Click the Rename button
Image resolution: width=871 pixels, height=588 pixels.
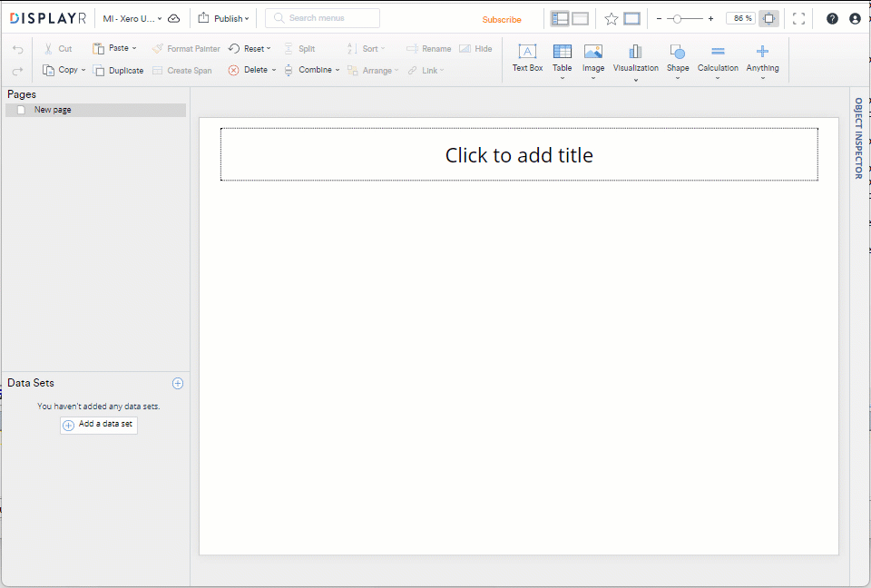pyautogui.click(x=429, y=49)
